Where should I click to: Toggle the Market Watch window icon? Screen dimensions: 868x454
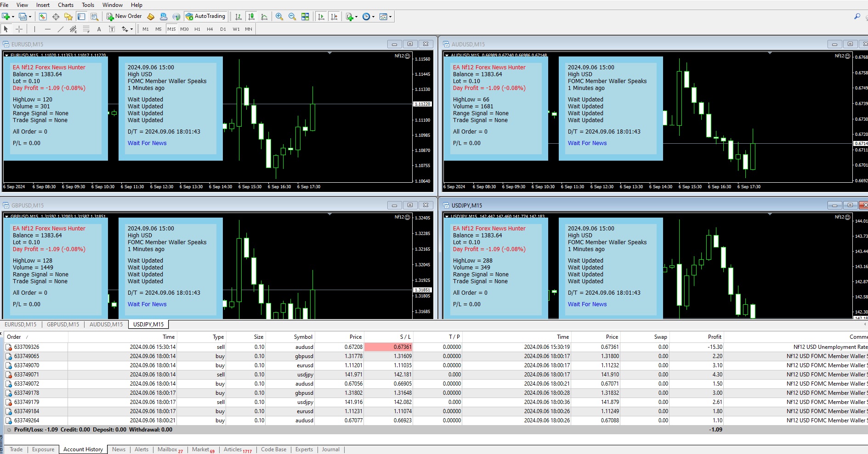(x=43, y=17)
